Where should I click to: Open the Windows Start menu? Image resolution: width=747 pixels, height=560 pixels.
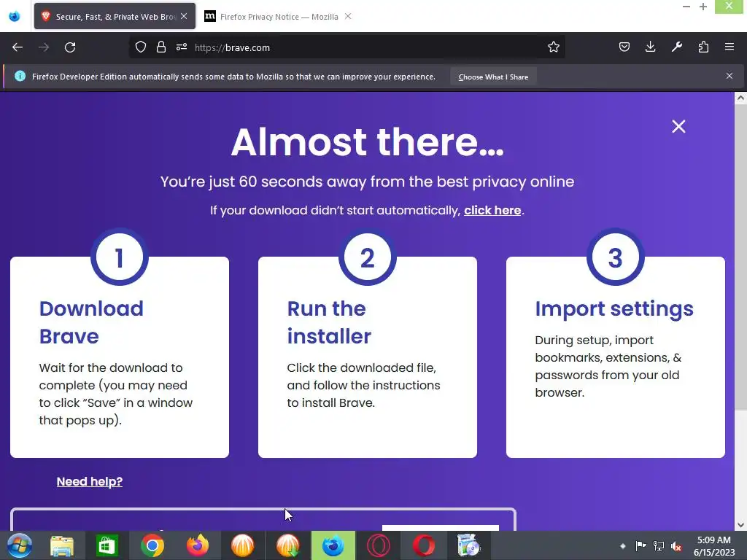[20, 545]
